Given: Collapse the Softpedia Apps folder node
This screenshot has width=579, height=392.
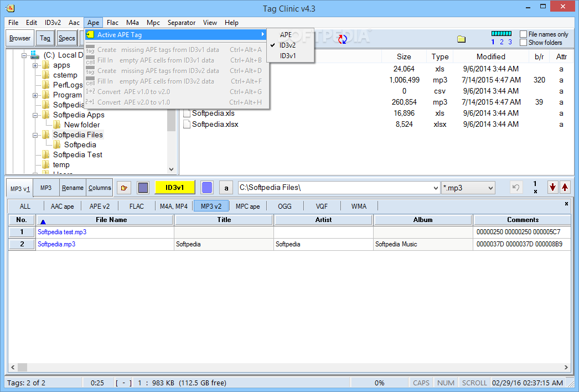Looking at the screenshot, I should point(35,115).
